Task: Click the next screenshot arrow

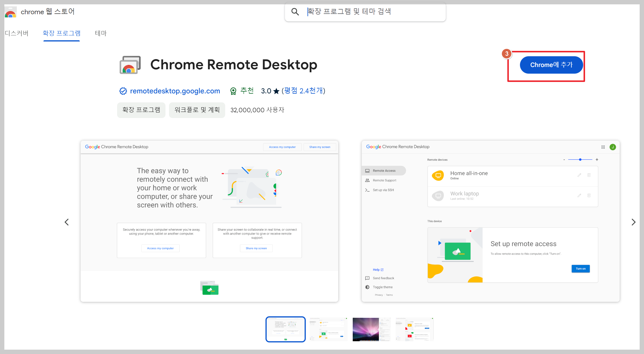Action: pyautogui.click(x=634, y=222)
